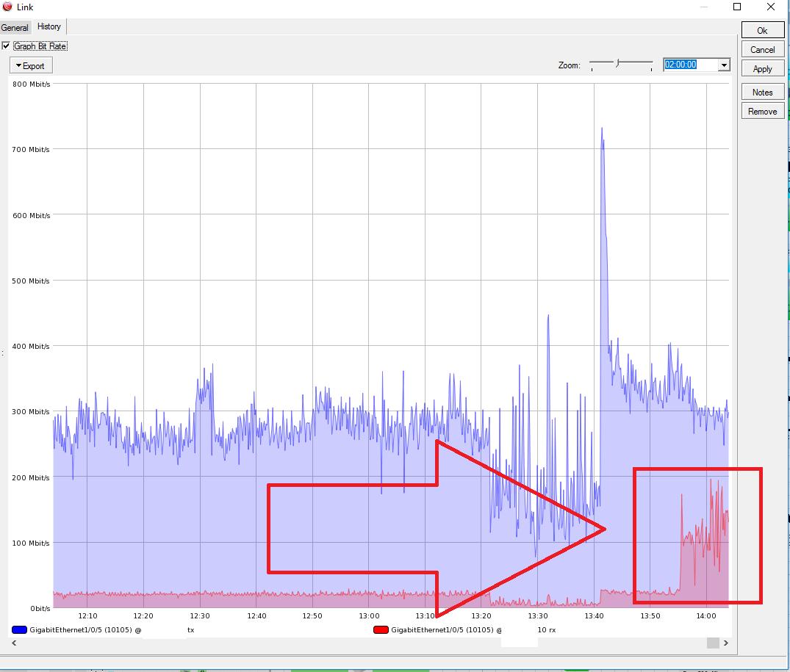
Task: Maximize the Link window
Action: click(x=736, y=7)
